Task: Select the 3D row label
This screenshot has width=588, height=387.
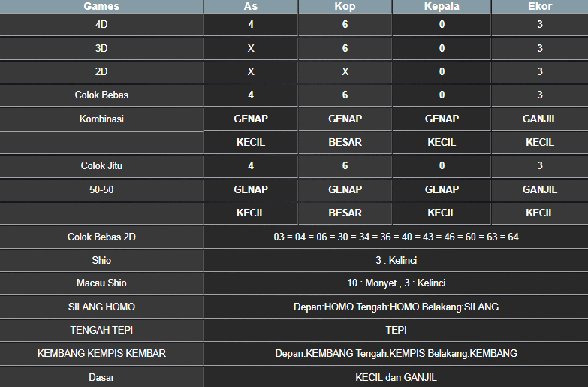Action: coord(101,48)
